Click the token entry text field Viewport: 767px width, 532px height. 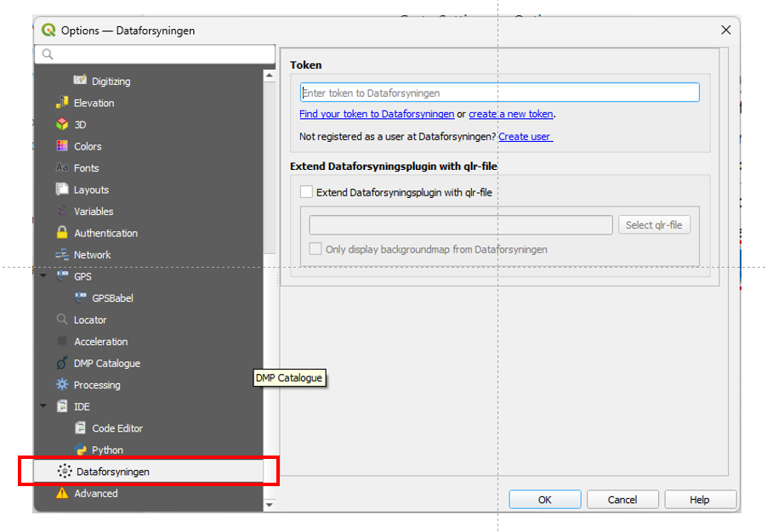tap(499, 93)
